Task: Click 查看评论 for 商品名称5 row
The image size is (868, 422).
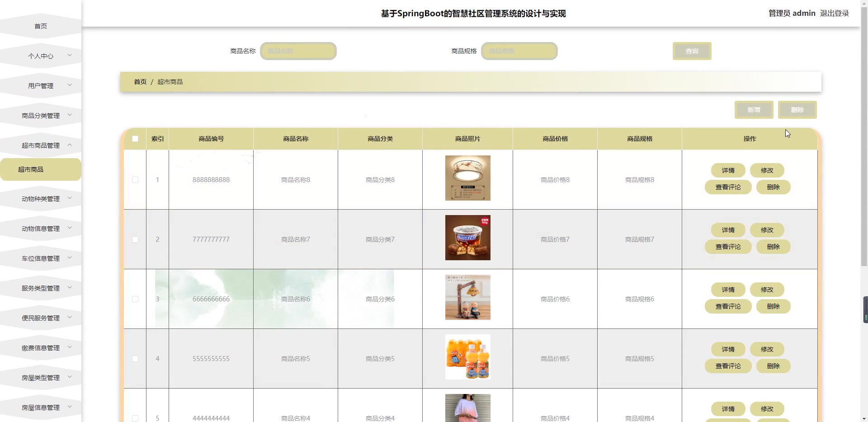Action: (728, 366)
